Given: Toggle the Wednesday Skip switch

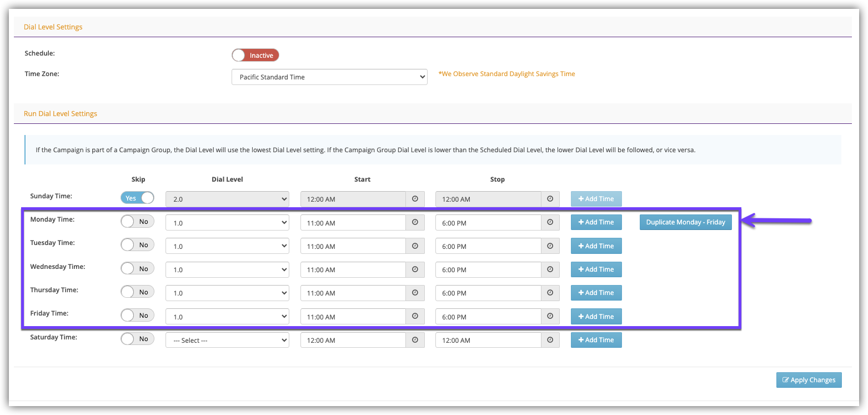Looking at the screenshot, I should tap(137, 268).
